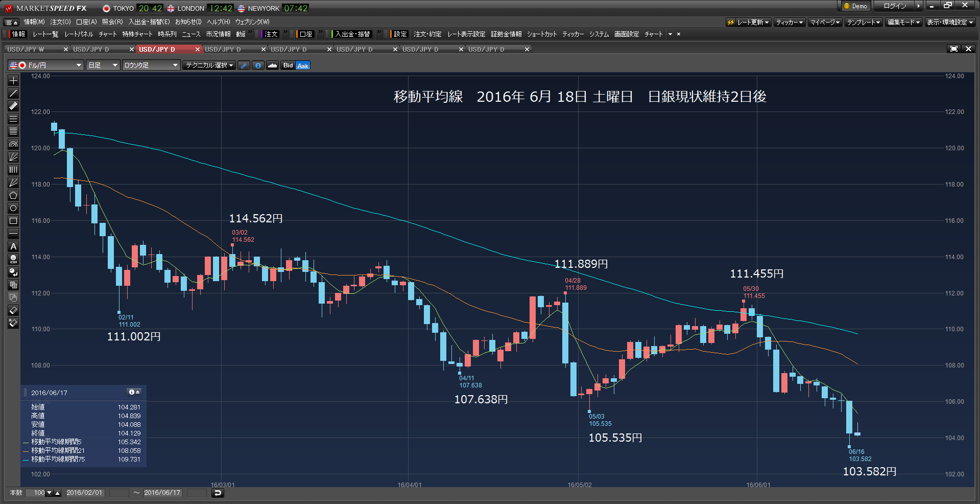The height and width of the screenshot is (504, 980).
Task: Toggle the main menu list button
Action: pyautogui.click(x=11, y=22)
